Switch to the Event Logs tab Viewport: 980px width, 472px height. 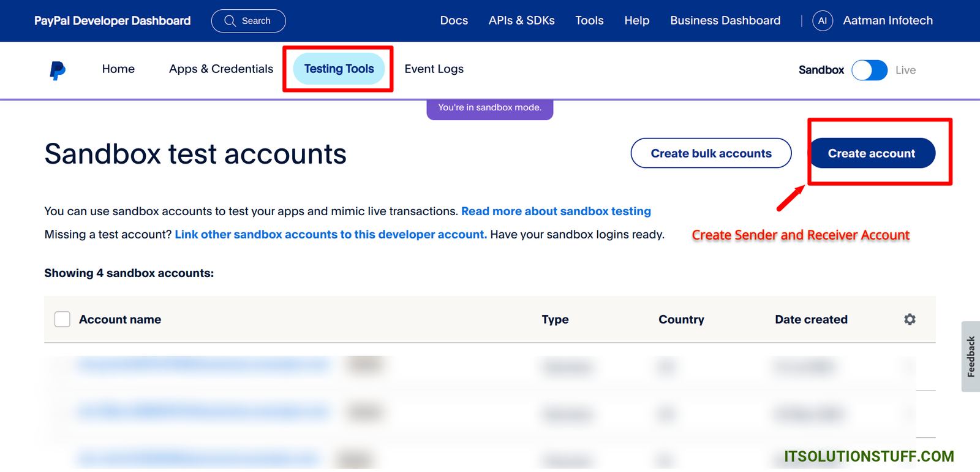434,69
